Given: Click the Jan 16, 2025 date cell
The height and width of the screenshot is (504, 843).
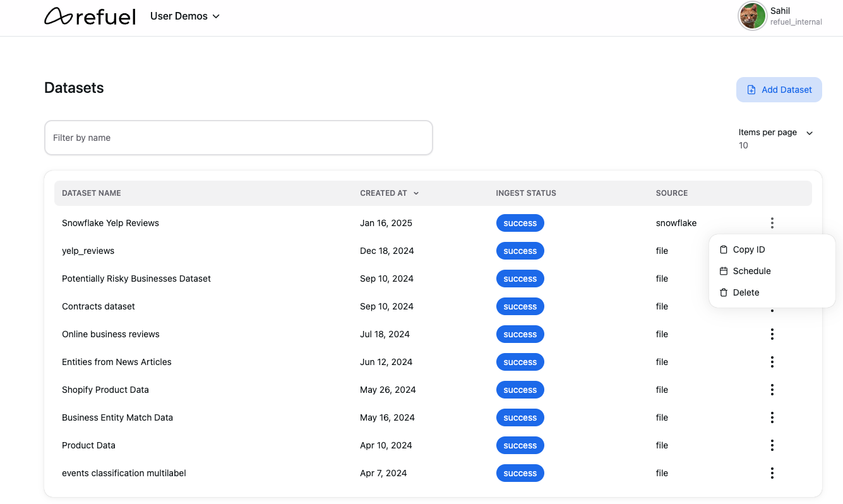Looking at the screenshot, I should click(x=386, y=223).
